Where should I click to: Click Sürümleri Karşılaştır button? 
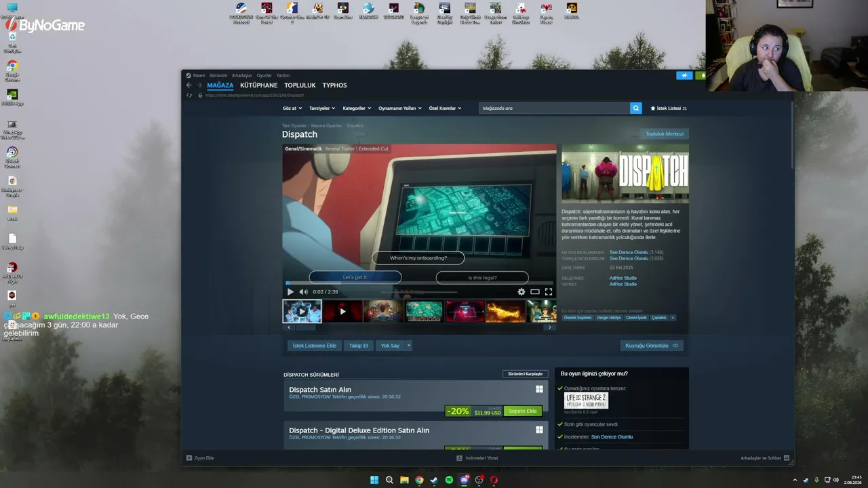click(x=526, y=374)
